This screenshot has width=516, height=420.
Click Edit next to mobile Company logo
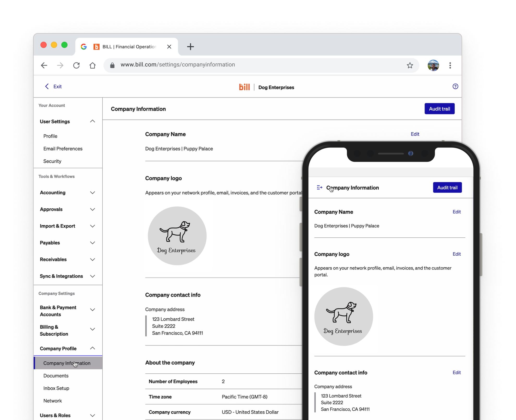(x=457, y=254)
